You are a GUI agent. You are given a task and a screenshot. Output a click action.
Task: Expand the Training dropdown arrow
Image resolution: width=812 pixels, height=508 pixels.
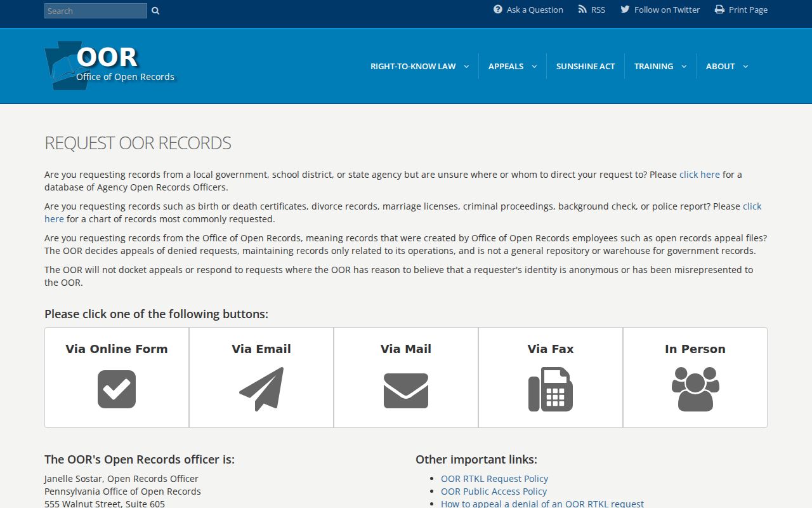pos(684,66)
